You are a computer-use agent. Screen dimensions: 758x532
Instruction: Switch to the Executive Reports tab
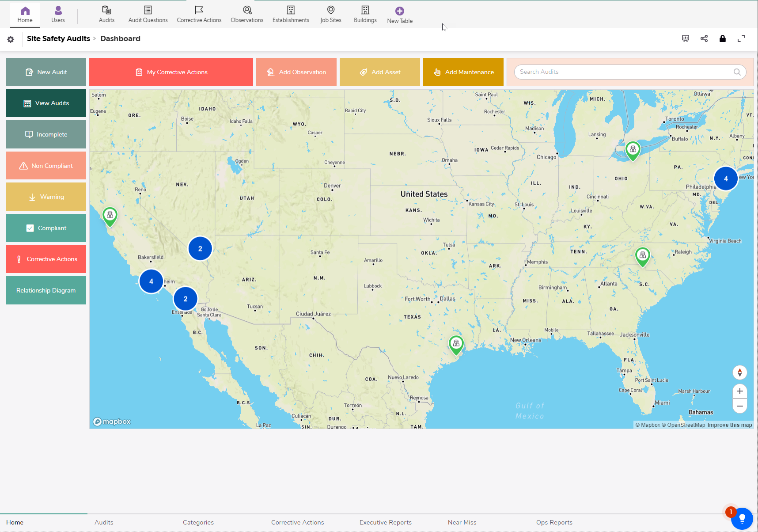click(x=385, y=522)
